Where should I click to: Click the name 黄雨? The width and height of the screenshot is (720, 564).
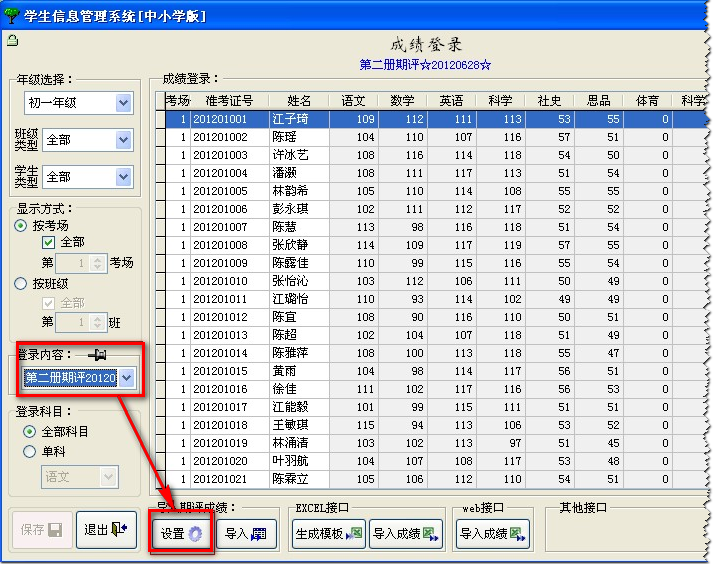284,371
